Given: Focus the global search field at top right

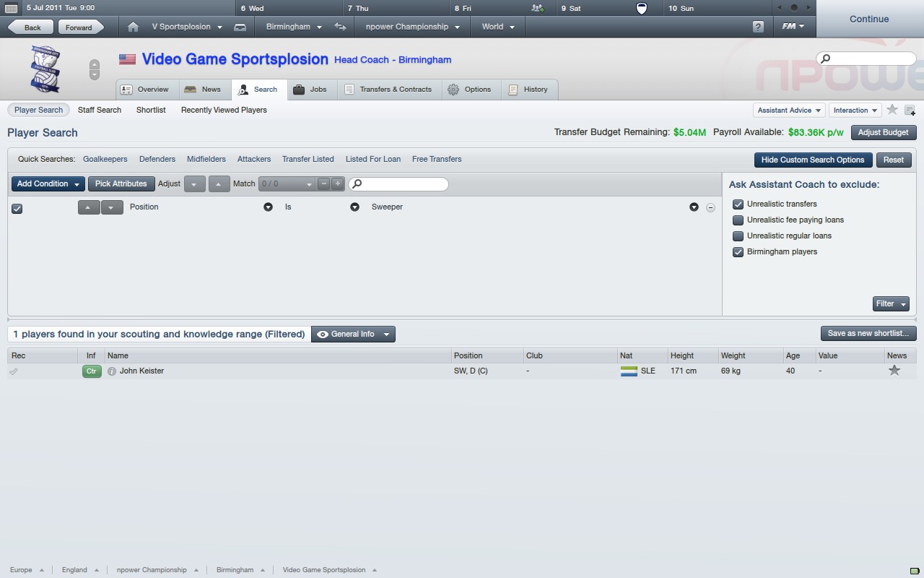Looking at the screenshot, I should (866, 59).
